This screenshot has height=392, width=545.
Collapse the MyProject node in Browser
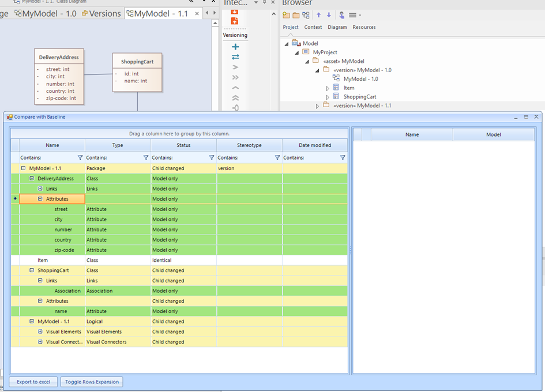coord(297,53)
